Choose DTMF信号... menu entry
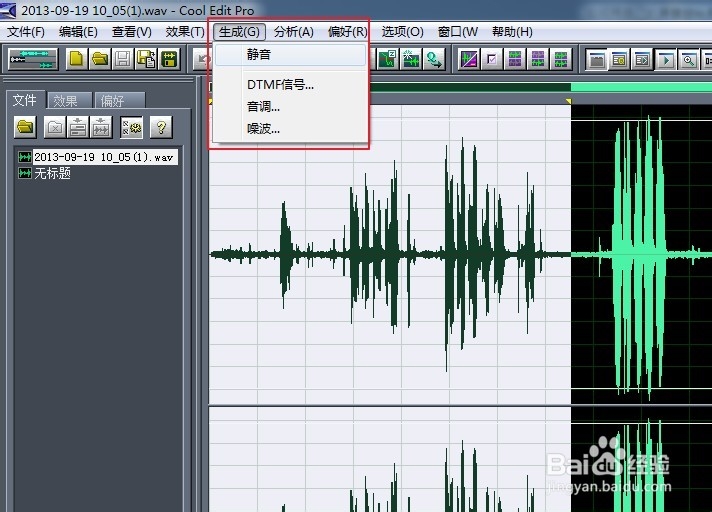Screen dimensions: 712x512 (290, 84)
